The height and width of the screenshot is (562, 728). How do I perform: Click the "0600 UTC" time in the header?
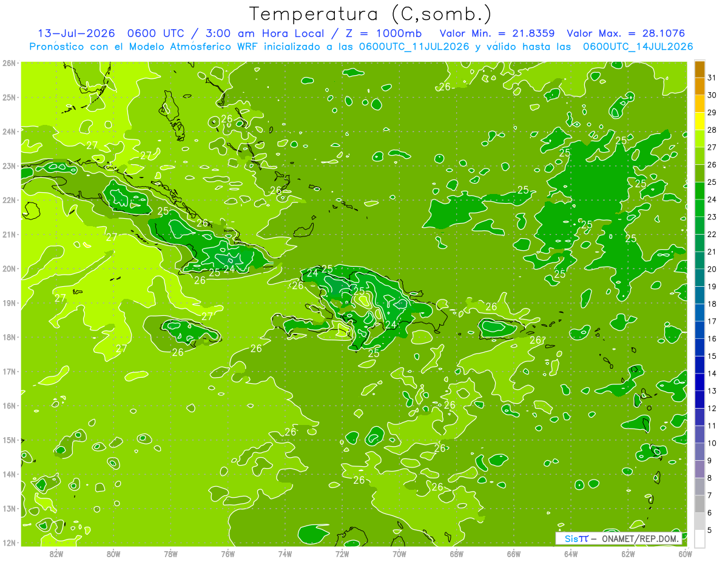[157, 33]
